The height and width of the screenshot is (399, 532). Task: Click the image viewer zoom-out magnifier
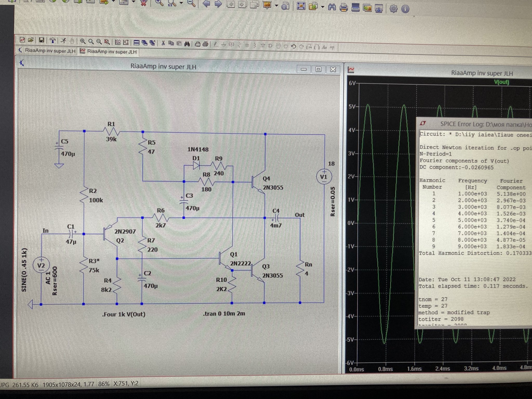tap(191, 3)
